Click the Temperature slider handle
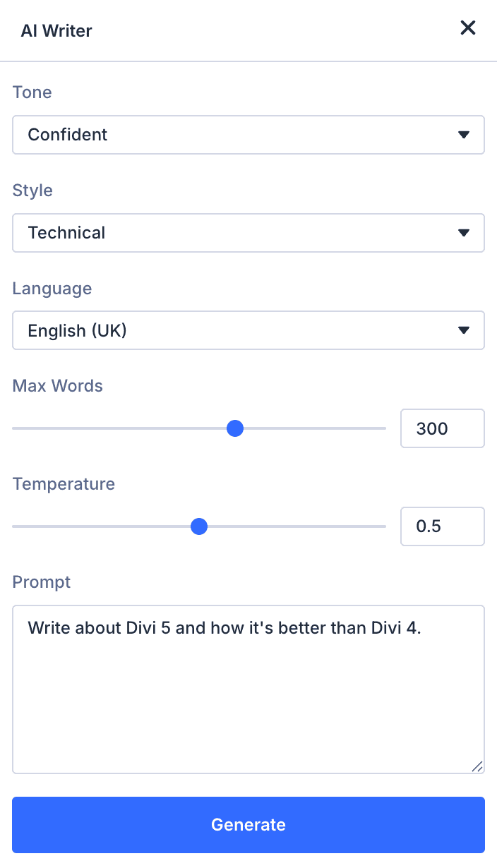The width and height of the screenshot is (497, 868). click(x=199, y=526)
